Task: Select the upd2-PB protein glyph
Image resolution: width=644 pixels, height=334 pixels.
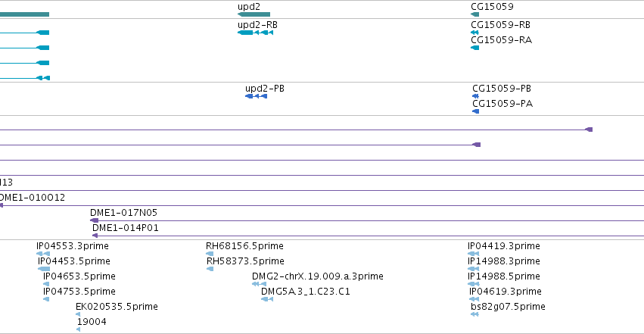Action: click(x=257, y=96)
